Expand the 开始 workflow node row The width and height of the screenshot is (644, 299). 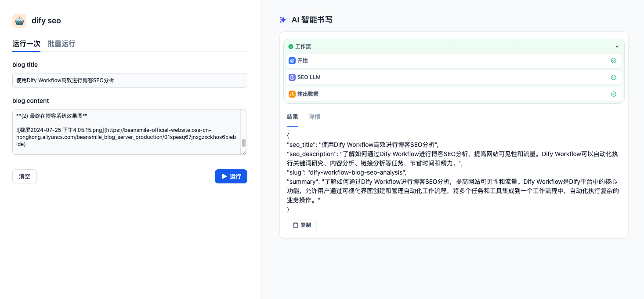(454, 61)
